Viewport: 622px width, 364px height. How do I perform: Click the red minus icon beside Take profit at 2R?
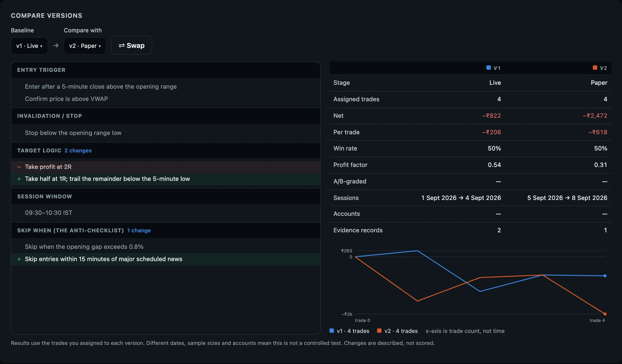(x=19, y=167)
